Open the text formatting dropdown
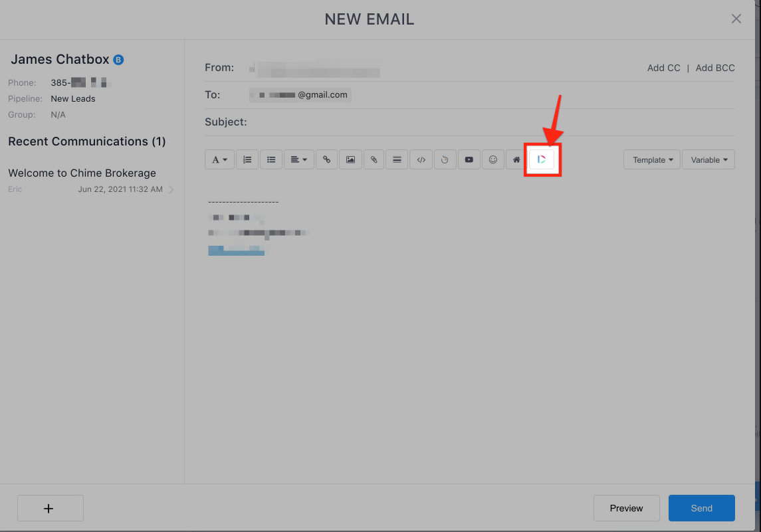761x532 pixels. tap(219, 159)
